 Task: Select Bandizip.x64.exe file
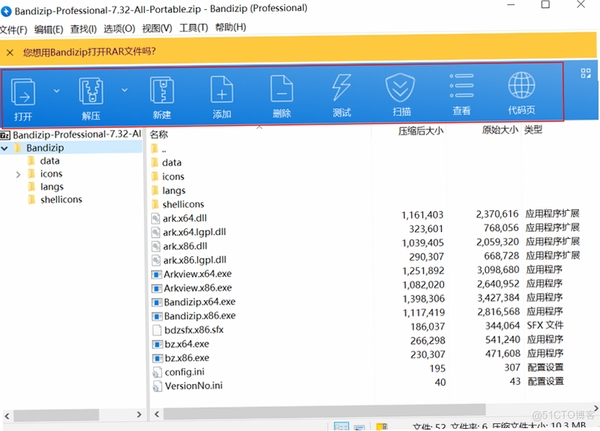pyautogui.click(x=200, y=302)
